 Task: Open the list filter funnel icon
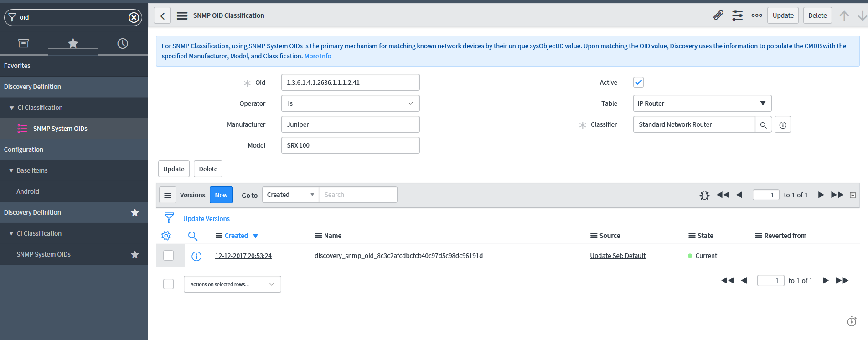[169, 218]
